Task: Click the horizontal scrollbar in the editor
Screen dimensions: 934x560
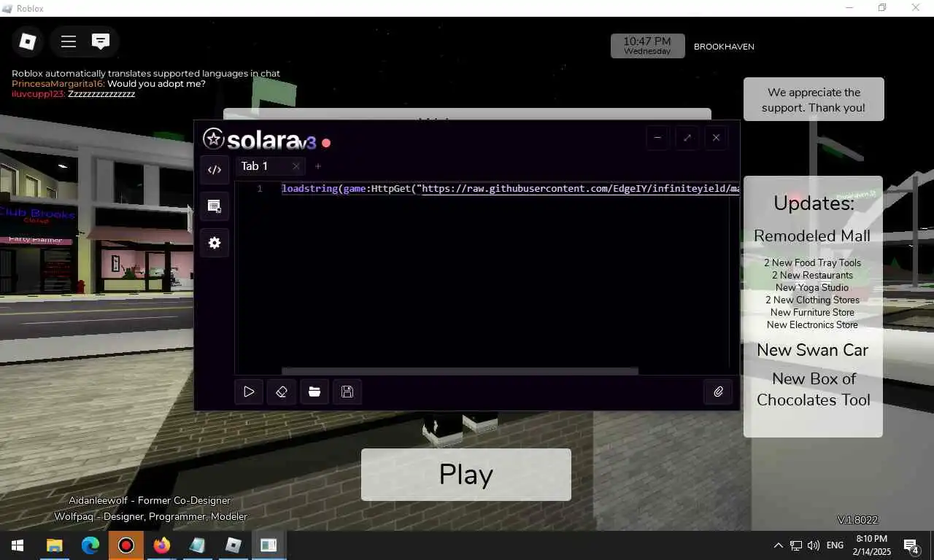Action: tap(460, 370)
